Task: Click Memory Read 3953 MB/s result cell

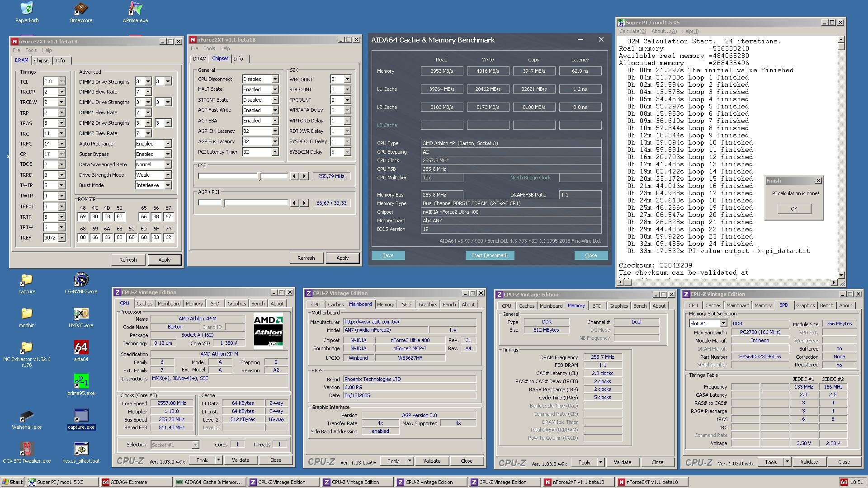Action: coord(442,71)
